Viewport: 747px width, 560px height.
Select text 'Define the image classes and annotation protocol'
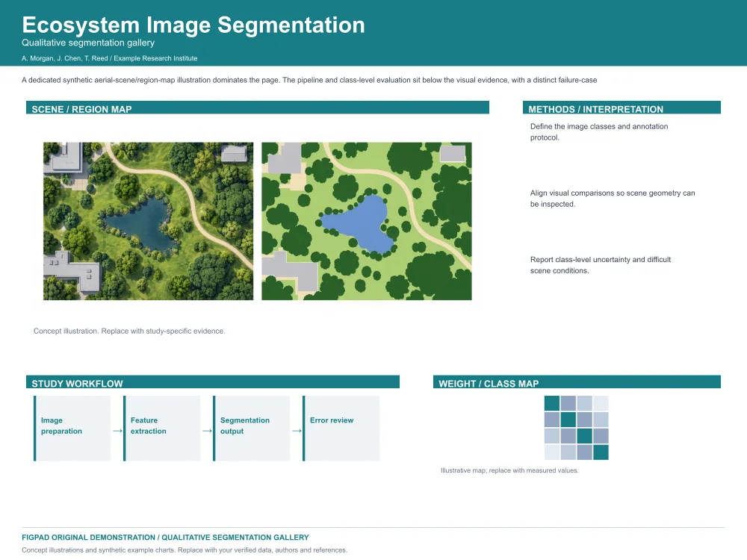point(599,132)
